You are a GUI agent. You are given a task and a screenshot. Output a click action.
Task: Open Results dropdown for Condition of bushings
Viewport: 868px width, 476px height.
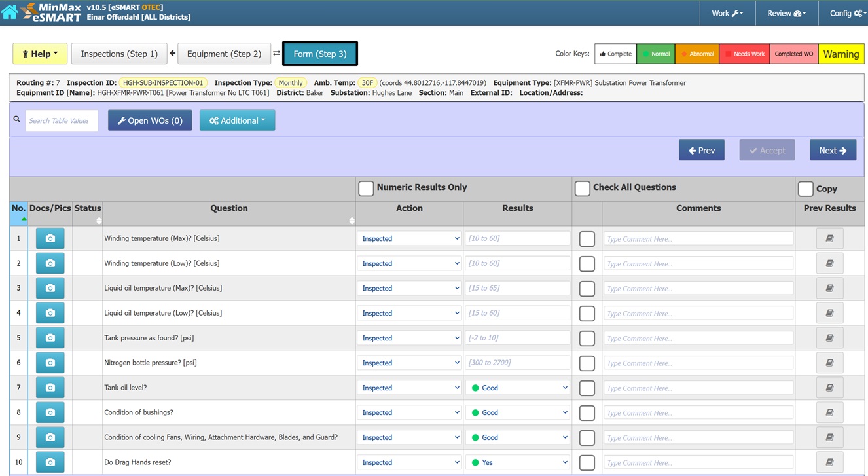pyautogui.click(x=518, y=412)
